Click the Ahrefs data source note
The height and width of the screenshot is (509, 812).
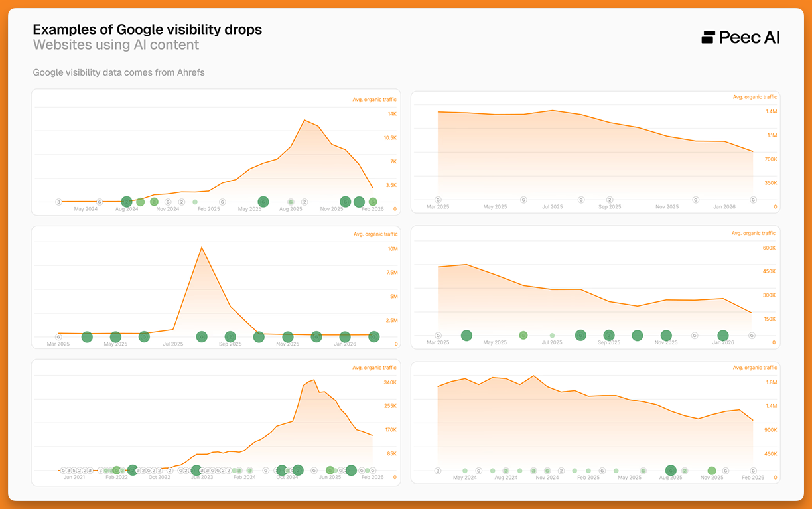(119, 72)
